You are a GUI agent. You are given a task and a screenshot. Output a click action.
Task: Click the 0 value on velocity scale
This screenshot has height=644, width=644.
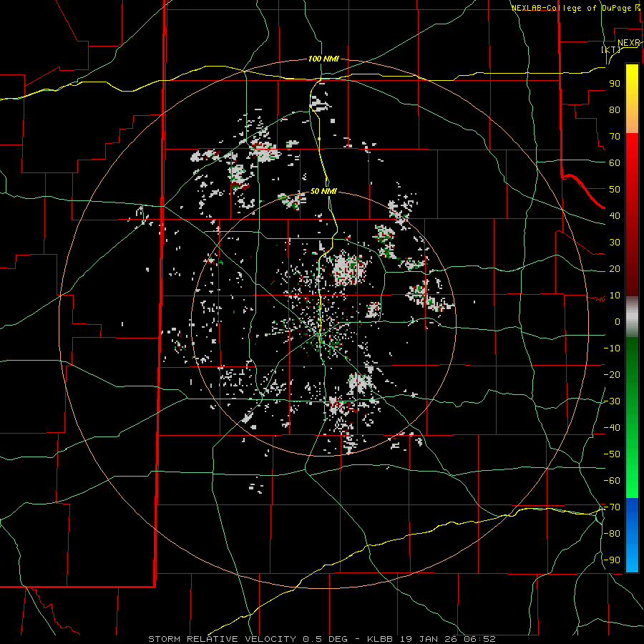(x=618, y=321)
